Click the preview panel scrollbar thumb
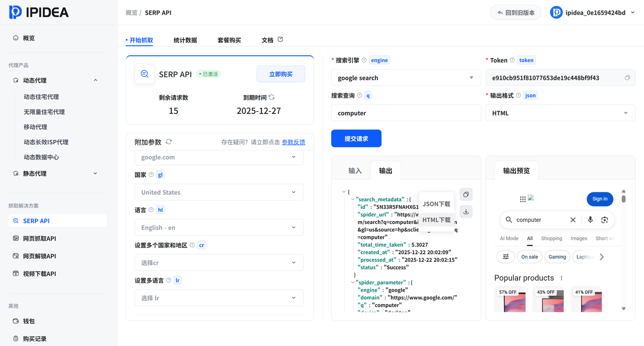644x346 pixels. pos(624,198)
